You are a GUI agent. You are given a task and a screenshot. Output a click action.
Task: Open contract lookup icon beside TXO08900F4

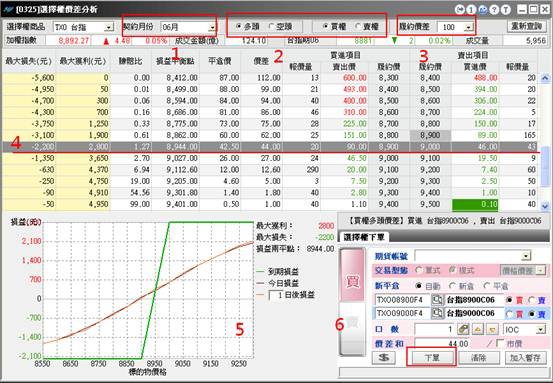click(437, 300)
